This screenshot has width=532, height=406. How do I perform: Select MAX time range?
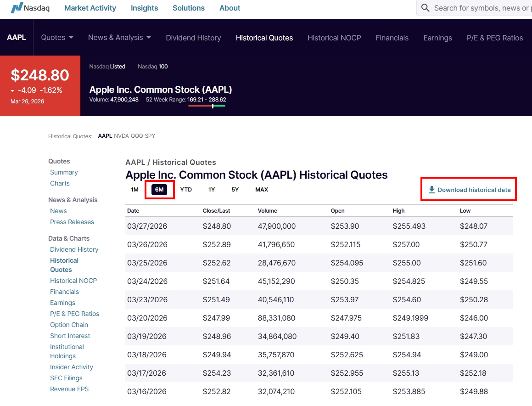coord(262,189)
